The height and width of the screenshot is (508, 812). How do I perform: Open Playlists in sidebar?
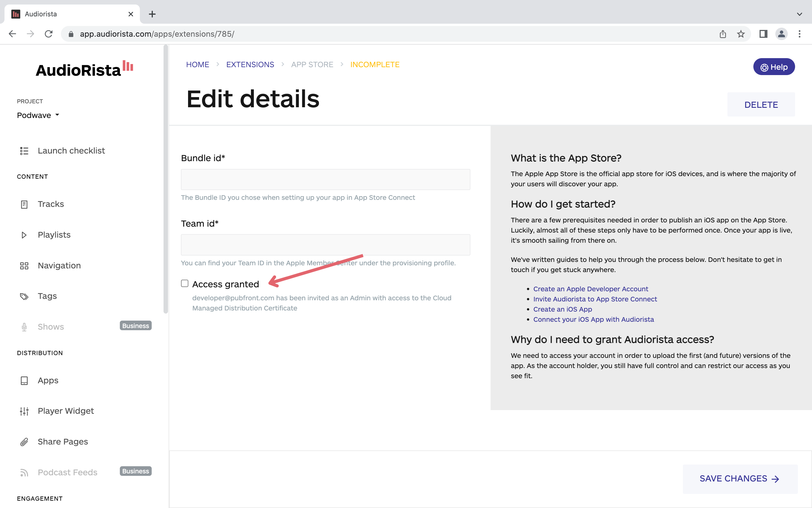coord(54,235)
